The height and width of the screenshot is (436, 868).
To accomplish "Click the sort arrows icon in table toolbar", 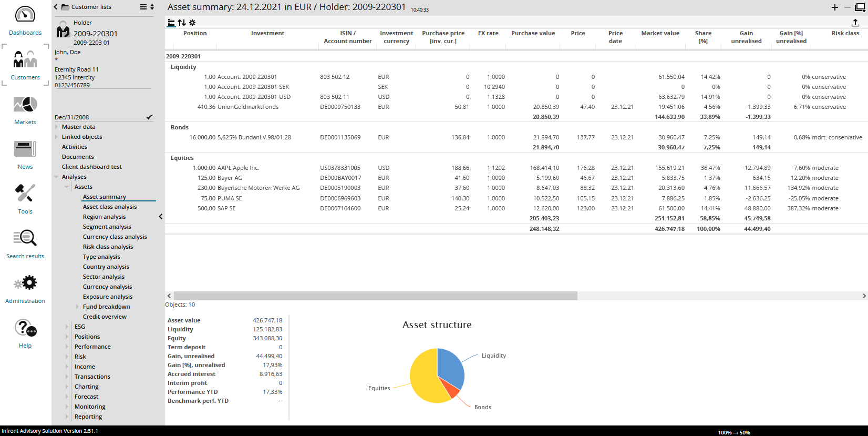I will [x=182, y=23].
